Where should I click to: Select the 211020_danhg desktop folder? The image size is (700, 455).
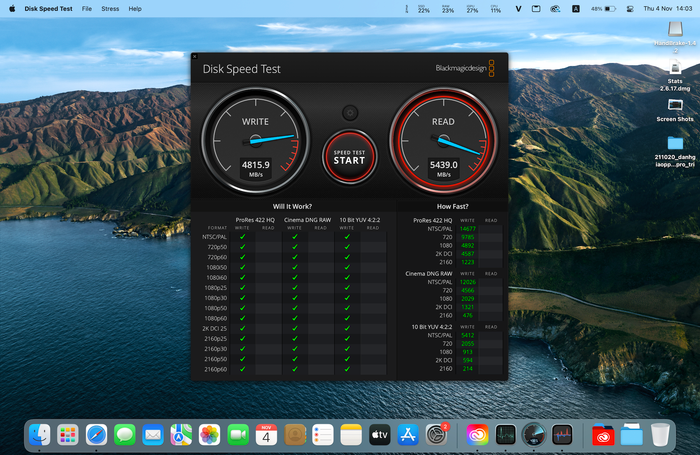click(675, 152)
